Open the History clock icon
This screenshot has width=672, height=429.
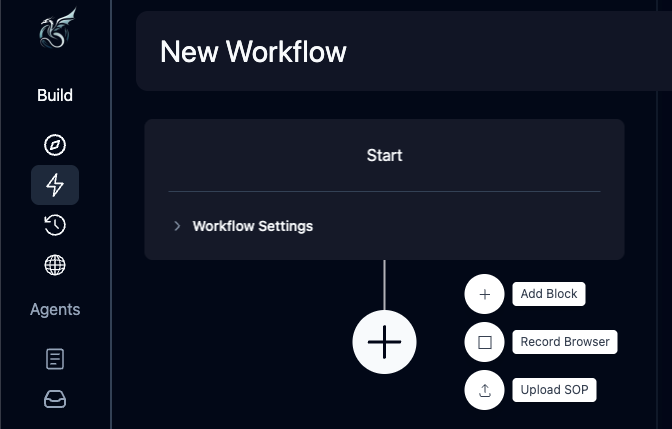pyautogui.click(x=55, y=225)
